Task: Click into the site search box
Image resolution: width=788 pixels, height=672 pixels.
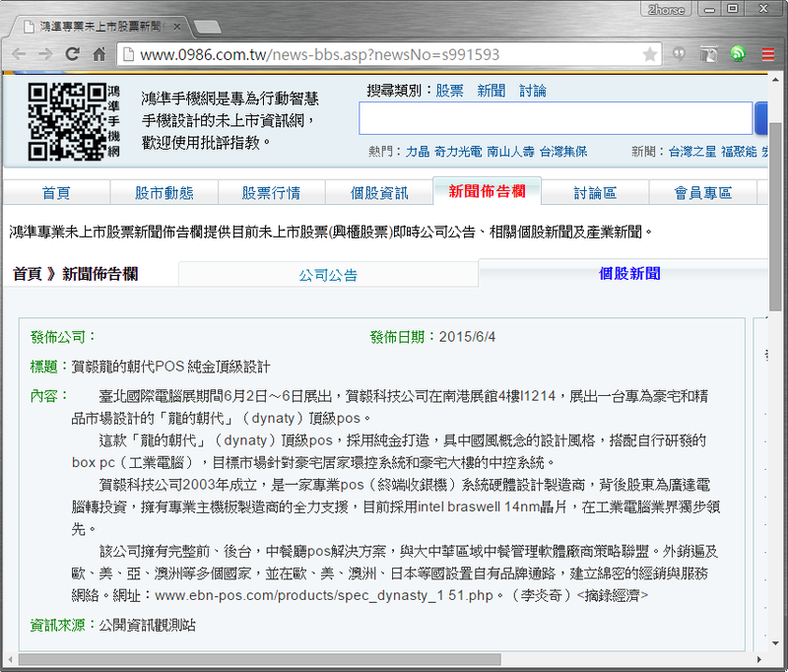Action: click(x=556, y=118)
